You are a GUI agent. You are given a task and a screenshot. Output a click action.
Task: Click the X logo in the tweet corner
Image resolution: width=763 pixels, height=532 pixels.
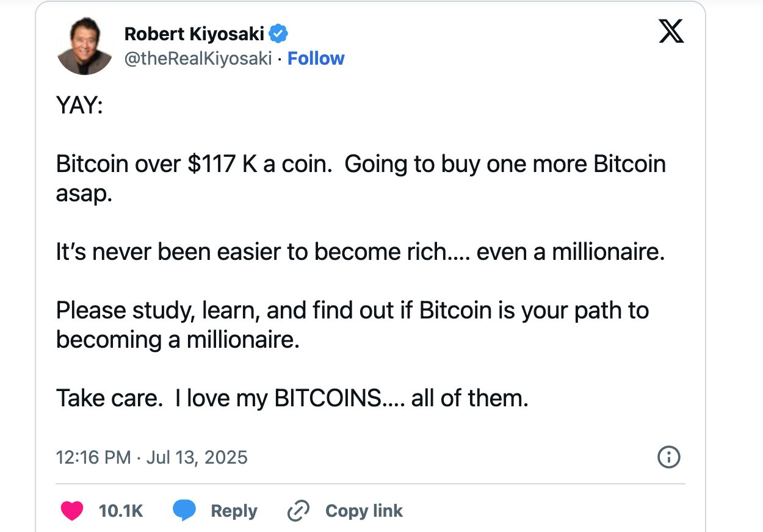coord(671,32)
